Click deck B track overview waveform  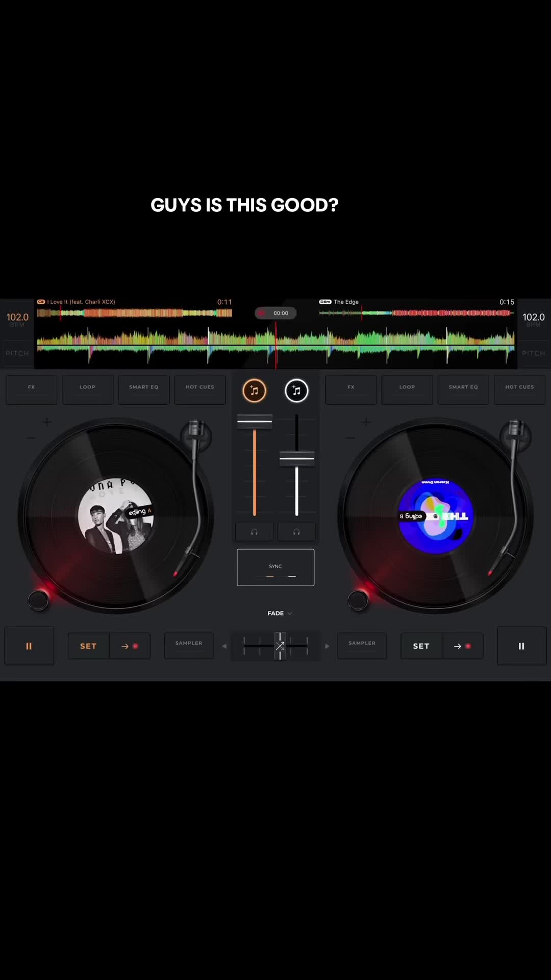pos(416,313)
